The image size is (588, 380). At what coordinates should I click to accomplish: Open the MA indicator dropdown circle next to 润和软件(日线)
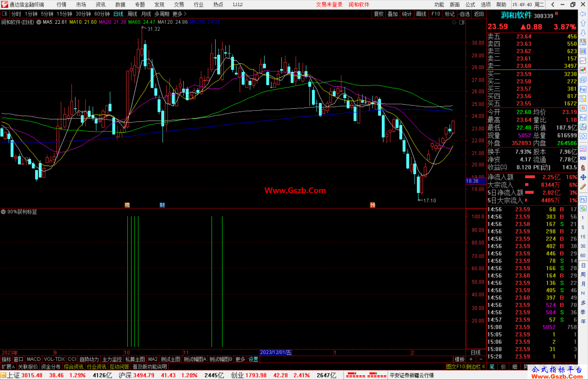pos(39,22)
